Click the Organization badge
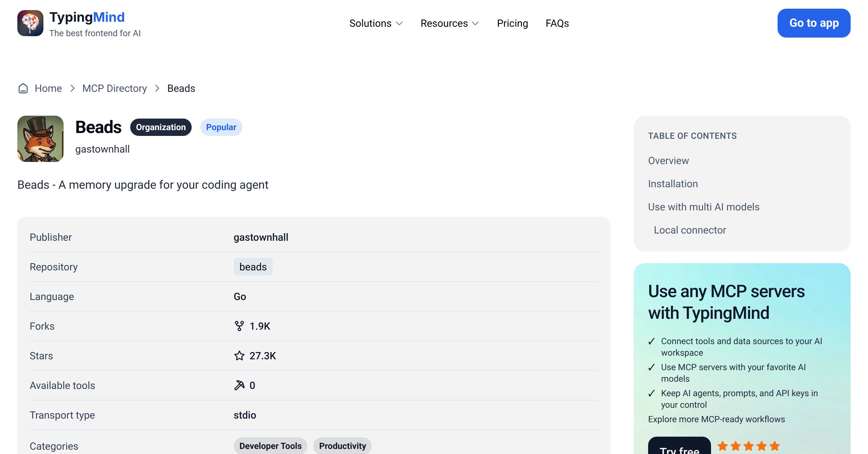The height and width of the screenshot is (454, 868). (x=161, y=127)
